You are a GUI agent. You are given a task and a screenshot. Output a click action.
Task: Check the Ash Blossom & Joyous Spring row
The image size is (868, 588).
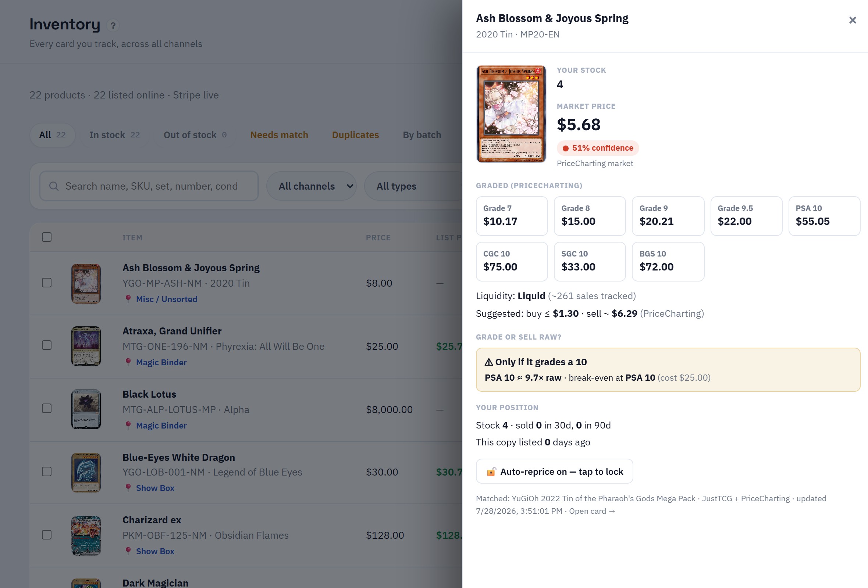47,283
